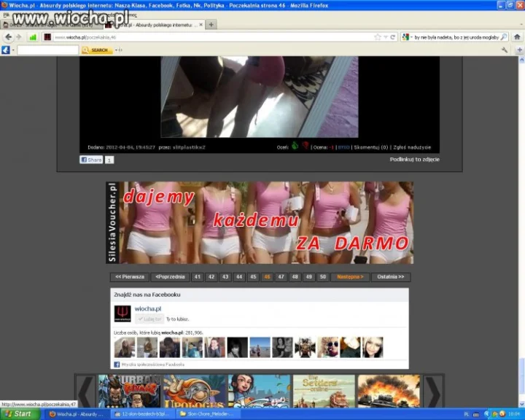Click the wiocha.pl Facebook page logo
525x420 pixels.
pyautogui.click(x=122, y=314)
